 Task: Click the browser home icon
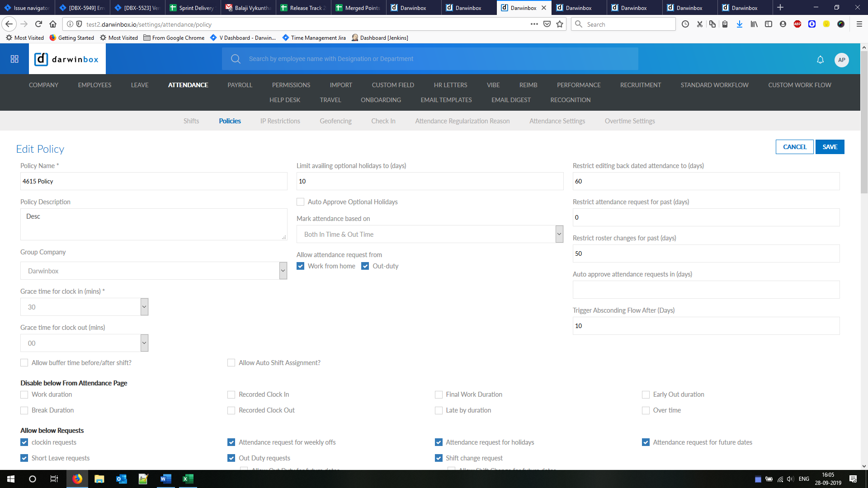point(53,24)
